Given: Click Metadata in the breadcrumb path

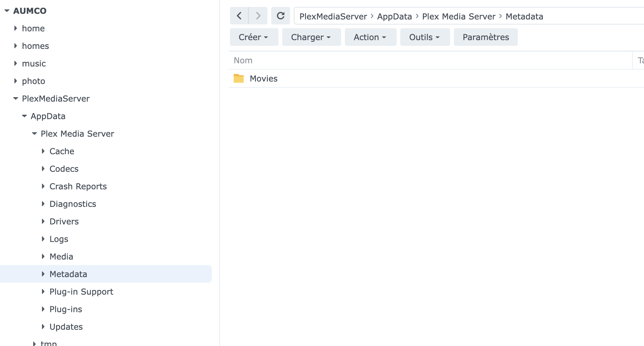Looking at the screenshot, I should coord(524,16).
